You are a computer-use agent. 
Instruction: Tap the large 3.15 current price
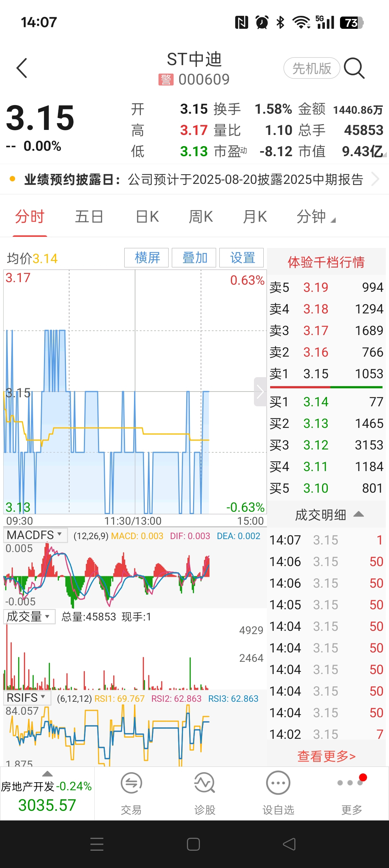[x=40, y=118]
